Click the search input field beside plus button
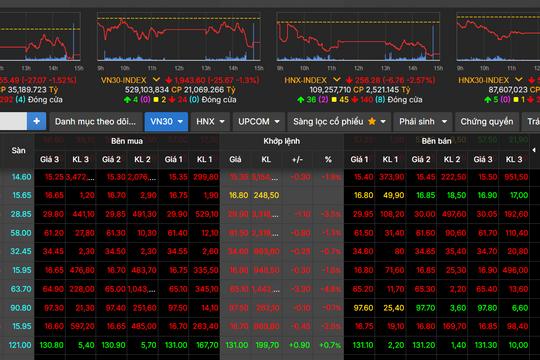This screenshot has height=360, width=540. point(13,121)
